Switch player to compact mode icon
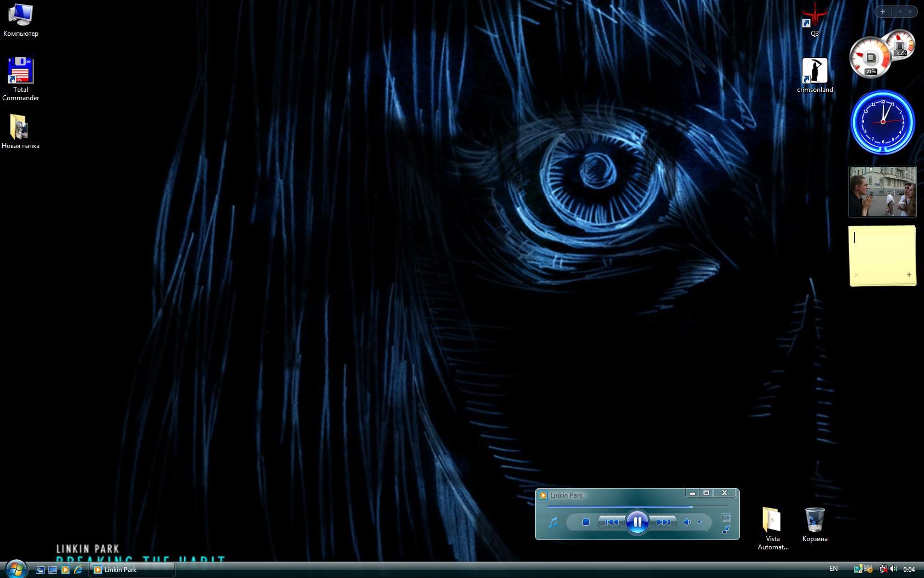 726,530
